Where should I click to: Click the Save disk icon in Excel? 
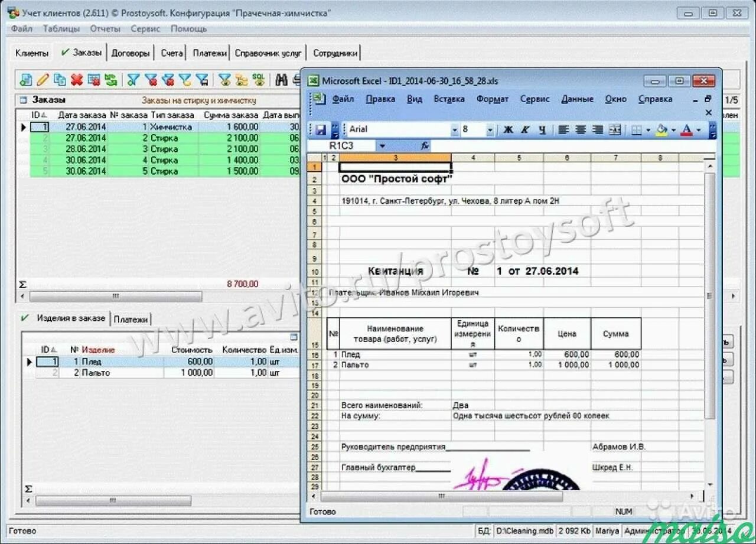click(x=321, y=129)
